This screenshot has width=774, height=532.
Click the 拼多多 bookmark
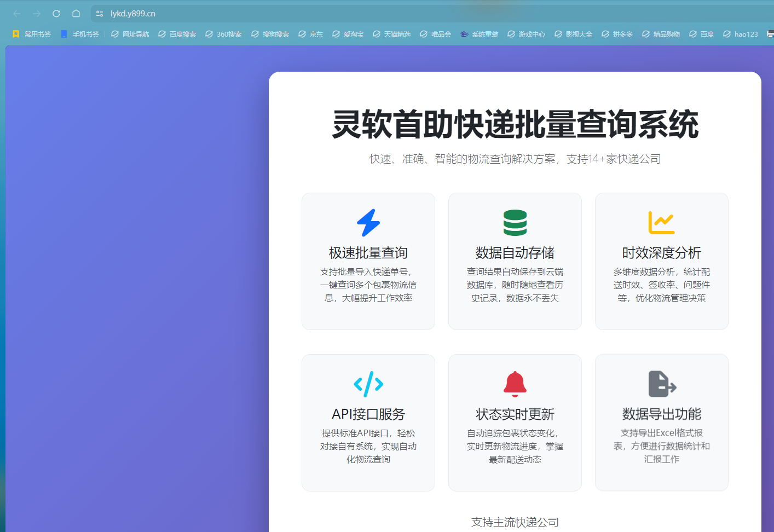pos(617,34)
